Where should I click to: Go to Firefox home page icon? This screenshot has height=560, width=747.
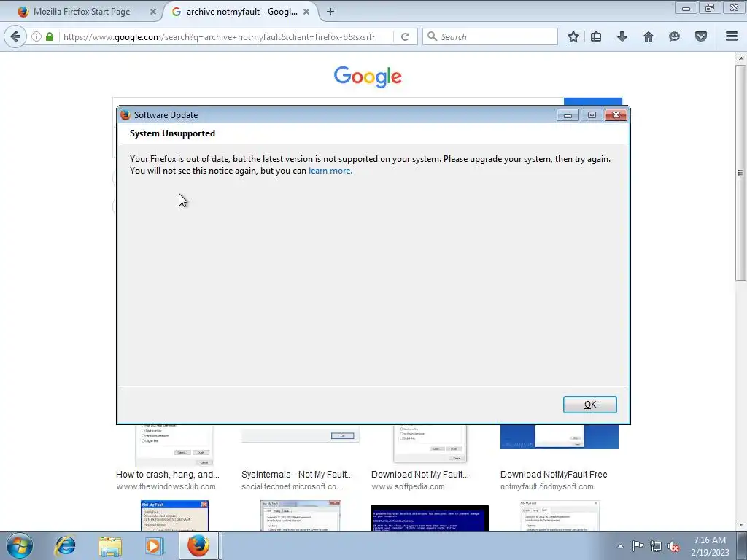649,36
